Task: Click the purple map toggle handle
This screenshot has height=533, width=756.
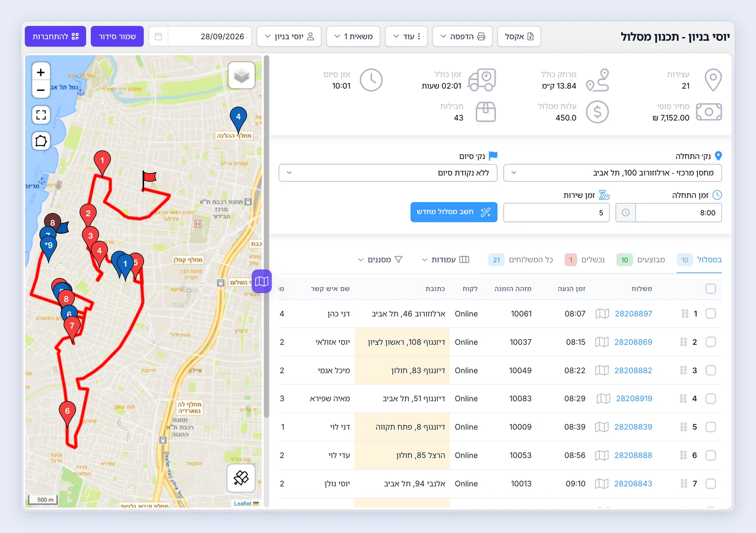Action: (x=261, y=281)
